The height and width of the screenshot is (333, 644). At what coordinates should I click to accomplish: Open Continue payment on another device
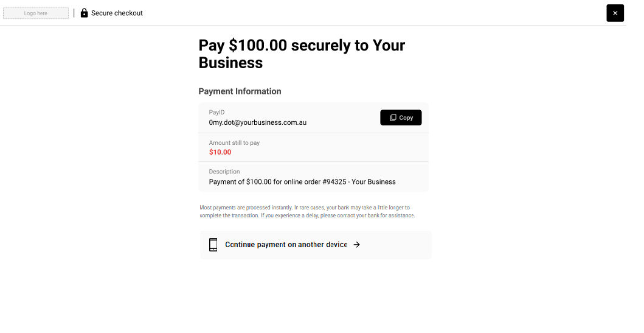pyautogui.click(x=316, y=245)
